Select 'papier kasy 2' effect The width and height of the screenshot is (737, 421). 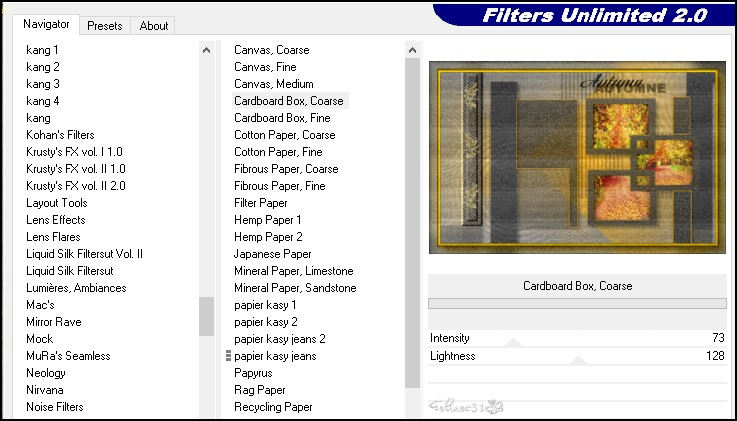[x=266, y=322]
